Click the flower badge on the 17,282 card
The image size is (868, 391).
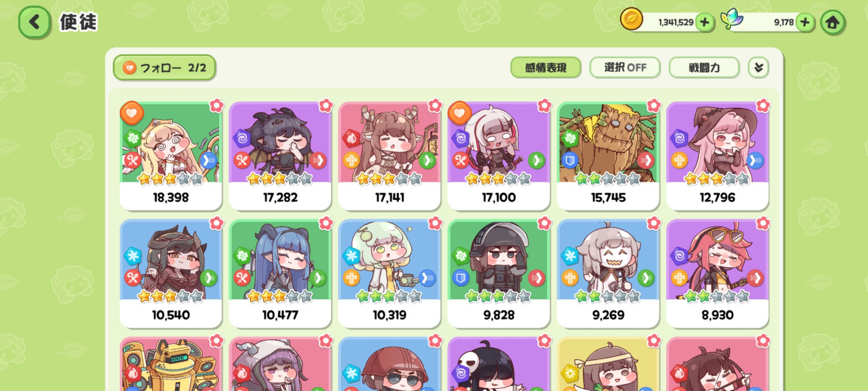click(x=325, y=105)
